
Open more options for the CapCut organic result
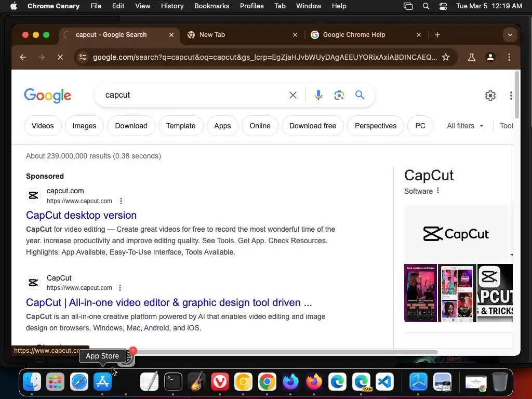(120, 288)
